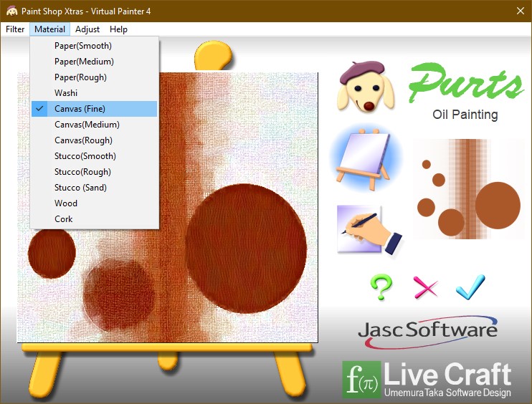This screenshot has width=532, height=404.
Task: Close the Virtual Painter 4 window
Action: point(521,11)
